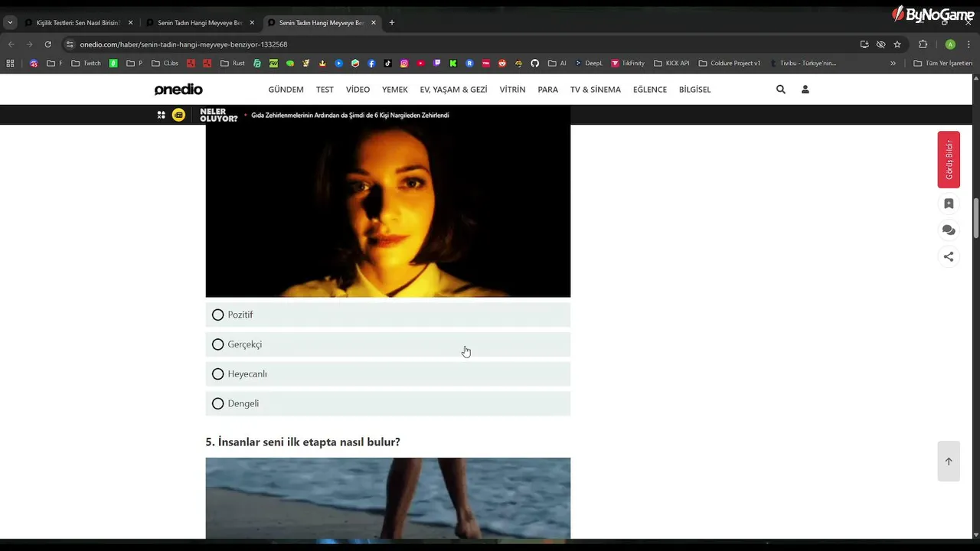The image size is (980, 551).
Task: Bookmark this page with star icon
Action: 897,44
